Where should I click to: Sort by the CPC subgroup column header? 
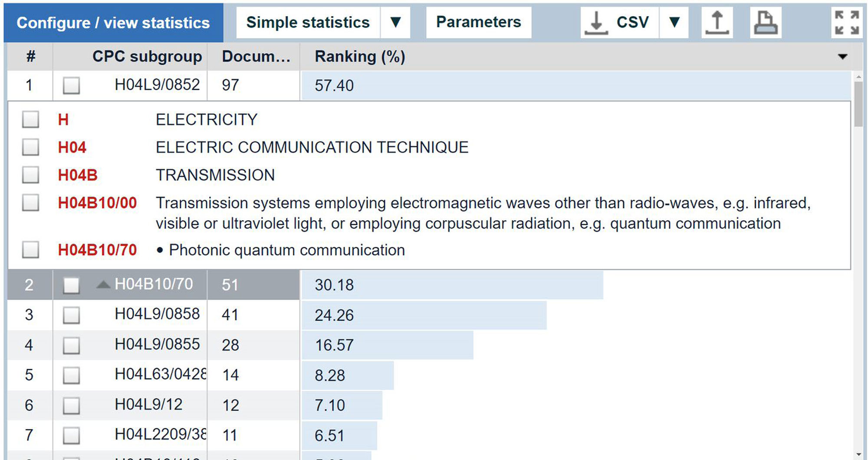click(x=147, y=57)
